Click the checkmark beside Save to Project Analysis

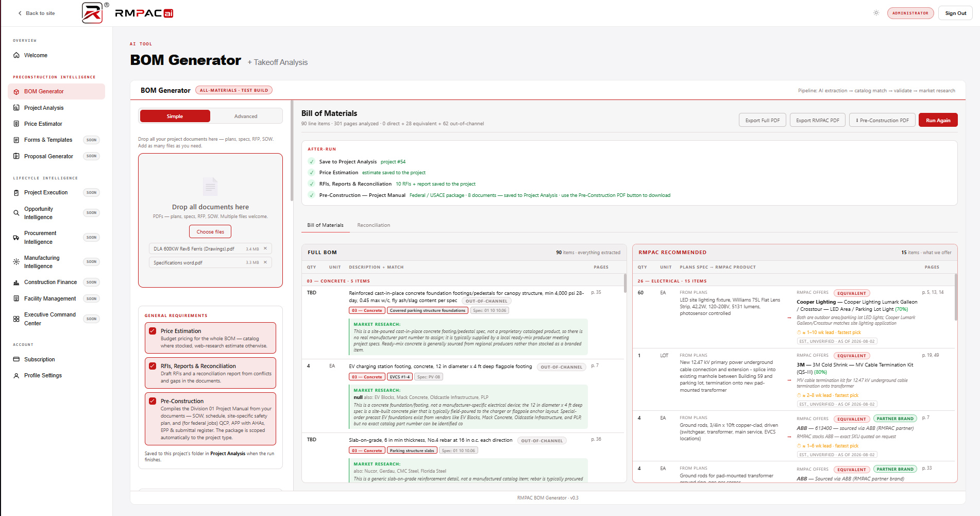[x=312, y=162]
